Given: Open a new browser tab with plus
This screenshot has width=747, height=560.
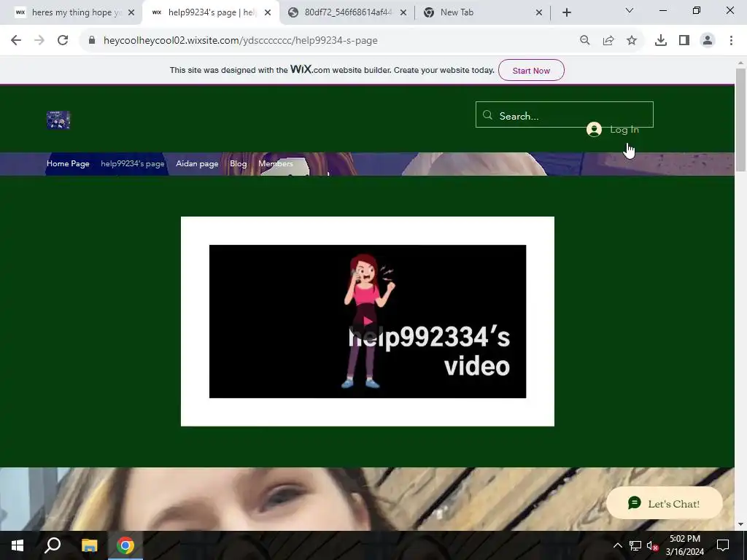Looking at the screenshot, I should pyautogui.click(x=566, y=13).
